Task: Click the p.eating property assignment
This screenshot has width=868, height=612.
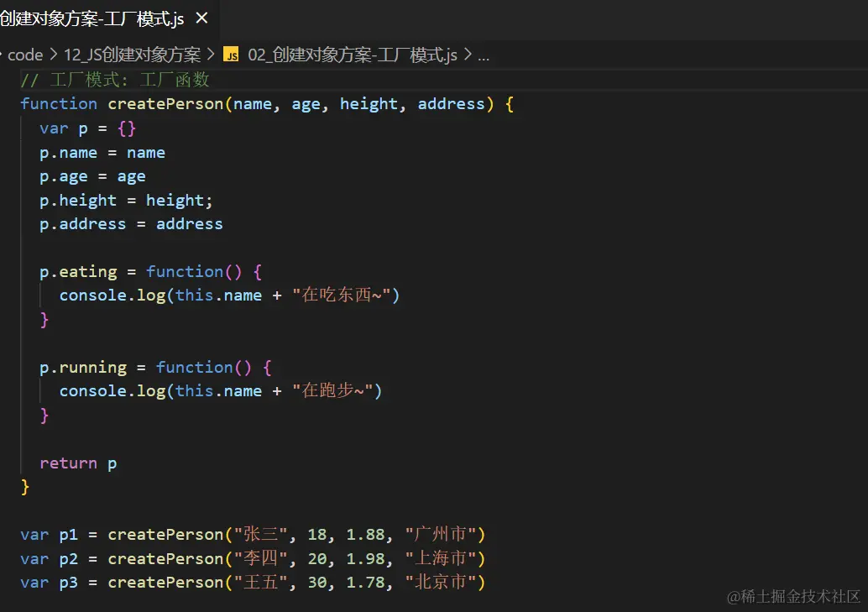Action: [x=78, y=272]
